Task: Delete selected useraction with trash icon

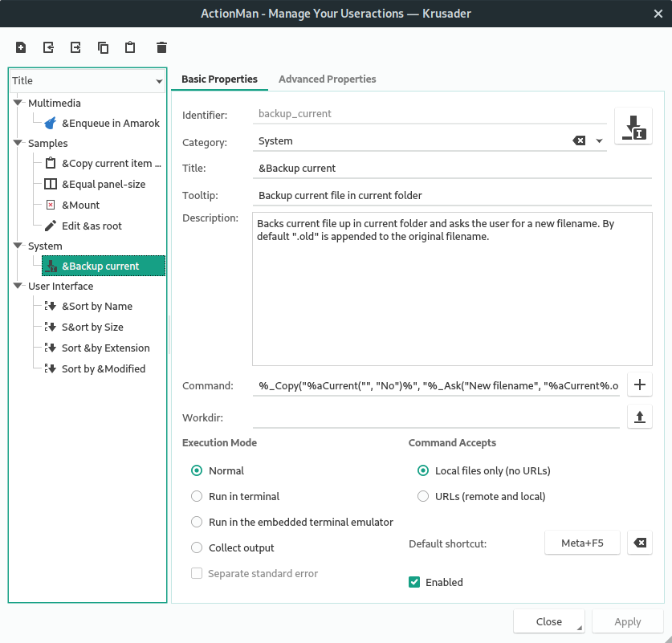Action: (x=161, y=47)
